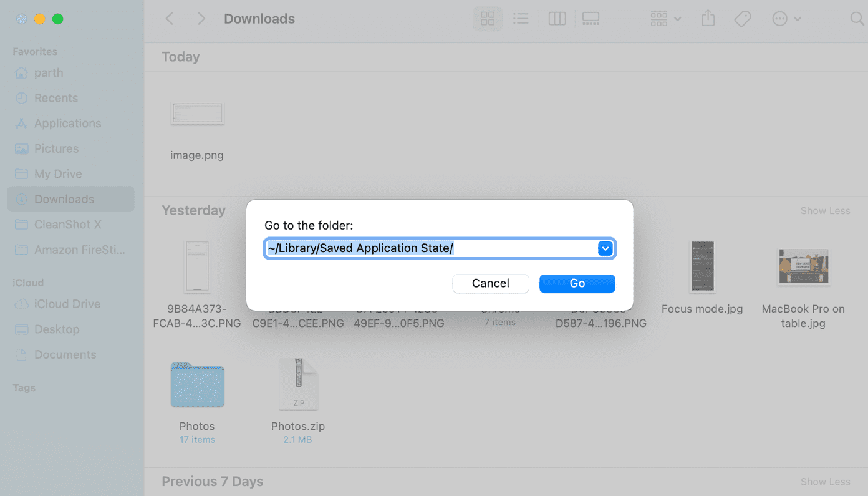
Task: Select Applications in the sidebar
Action: pos(67,124)
